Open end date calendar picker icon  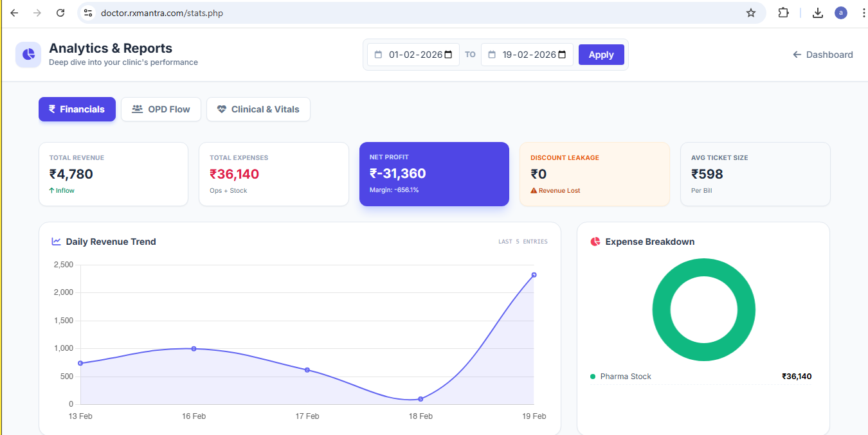point(561,55)
